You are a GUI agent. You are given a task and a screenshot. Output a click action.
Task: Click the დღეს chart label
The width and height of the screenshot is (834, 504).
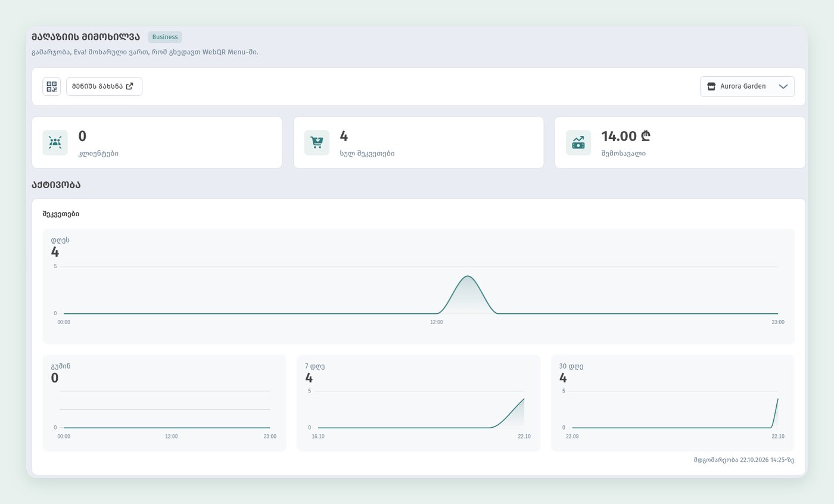60,240
